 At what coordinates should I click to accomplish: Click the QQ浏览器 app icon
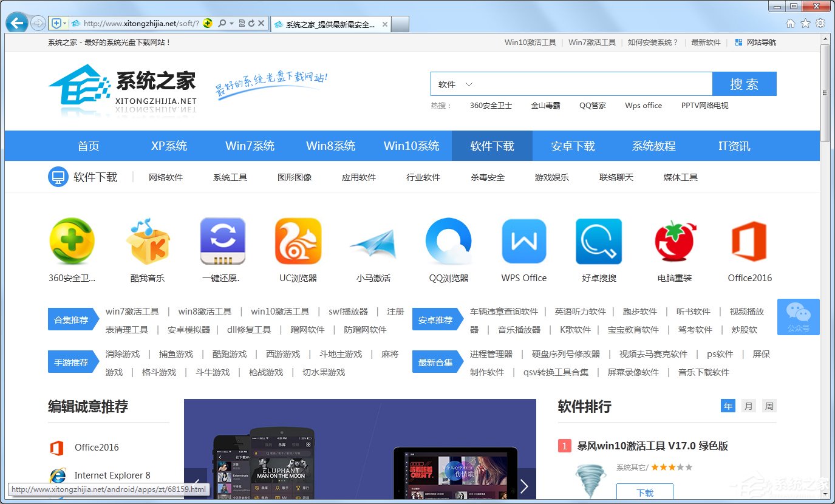click(448, 241)
